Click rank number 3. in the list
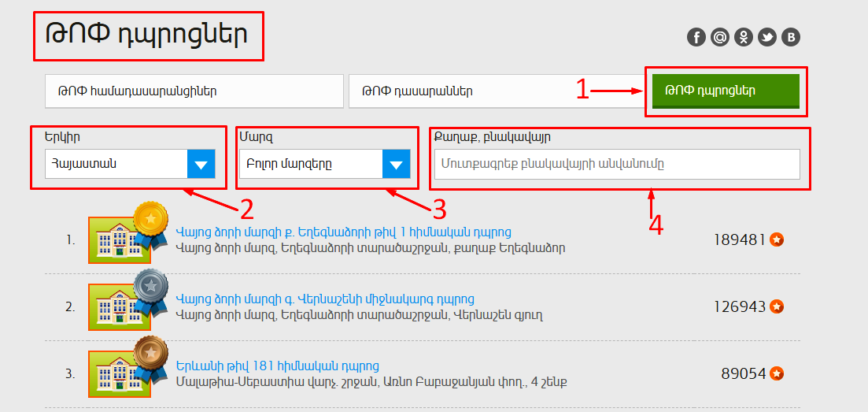868x412 pixels. click(70, 374)
